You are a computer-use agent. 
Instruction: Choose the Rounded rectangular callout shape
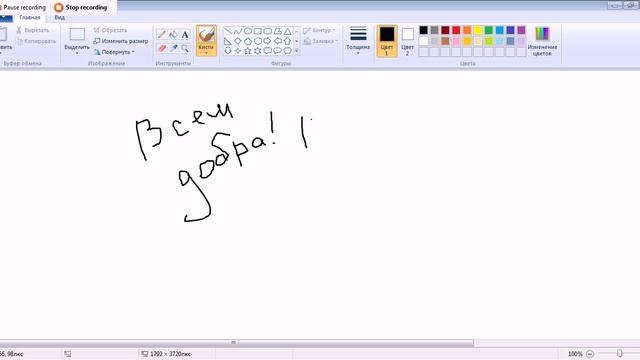pos(268,51)
